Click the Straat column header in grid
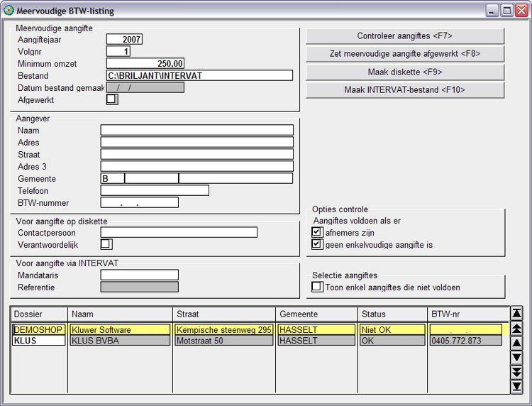The width and height of the screenshot is (532, 406). [224, 314]
